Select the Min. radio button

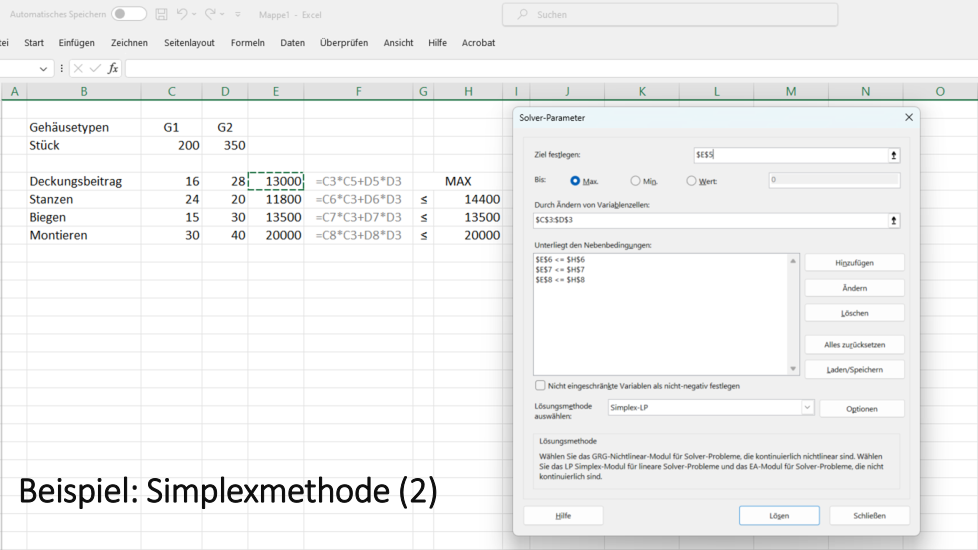pyautogui.click(x=636, y=181)
